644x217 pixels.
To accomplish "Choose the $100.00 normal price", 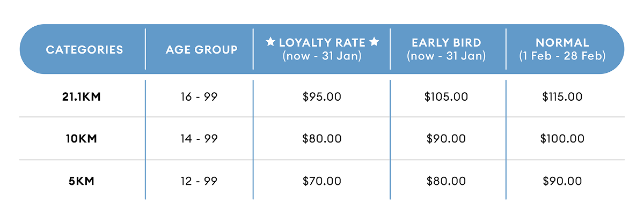I will (562, 139).
